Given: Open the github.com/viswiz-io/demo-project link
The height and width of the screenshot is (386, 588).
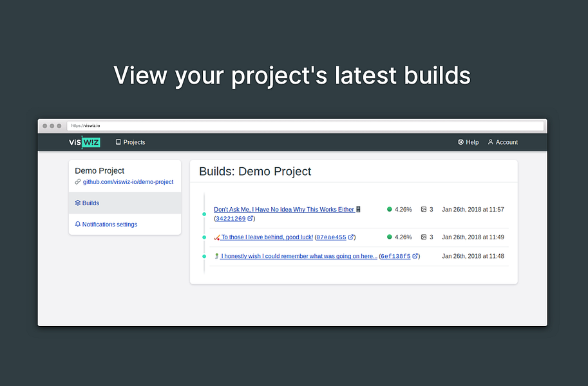Looking at the screenshot, I should coord(128,182).
